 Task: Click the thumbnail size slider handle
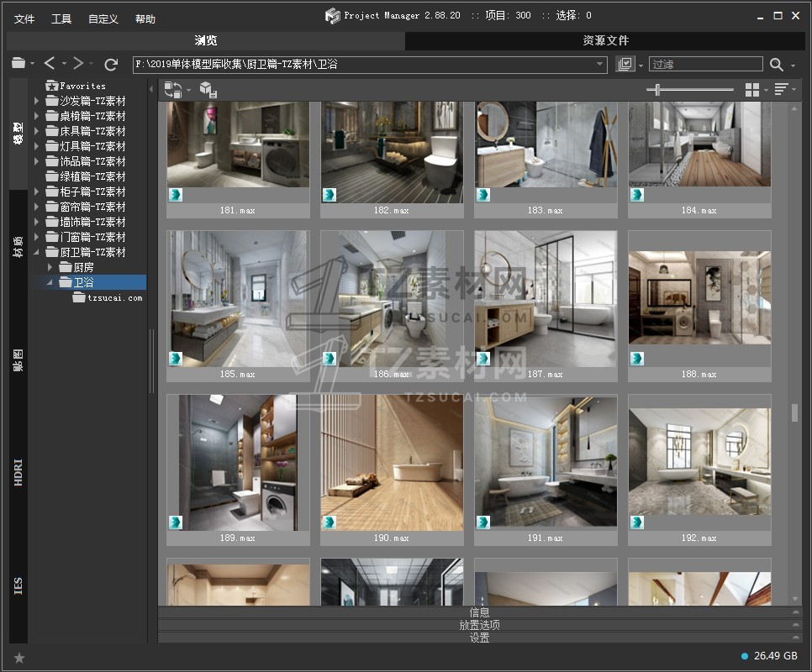coord(657,90)
